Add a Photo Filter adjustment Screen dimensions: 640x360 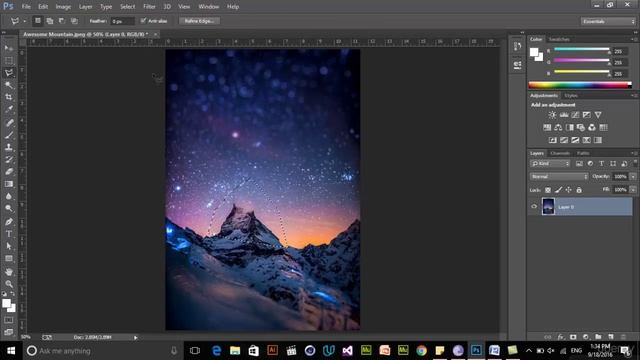(580, 128)
